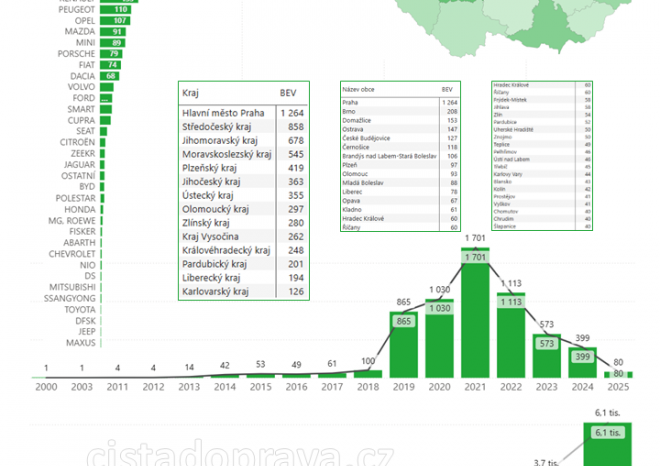
Task: Click BEV header in the Kraj table
Action: [x=288, y=92]
